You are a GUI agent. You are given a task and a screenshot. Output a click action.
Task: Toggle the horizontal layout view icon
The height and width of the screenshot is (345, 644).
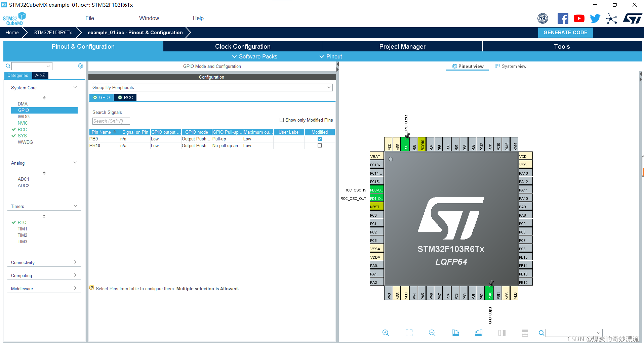click(525, 333)
